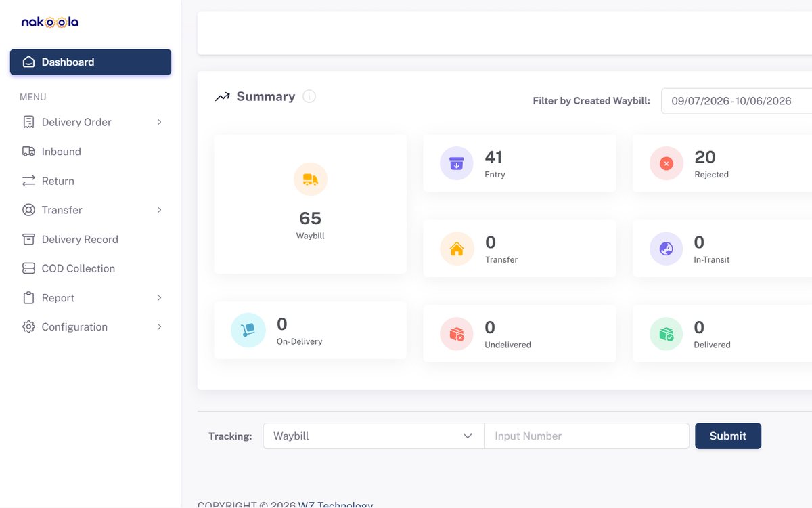Screen dimensions: 812x508
Task: Click the 65 Waybill count
Action: click(x=311, y=218)
